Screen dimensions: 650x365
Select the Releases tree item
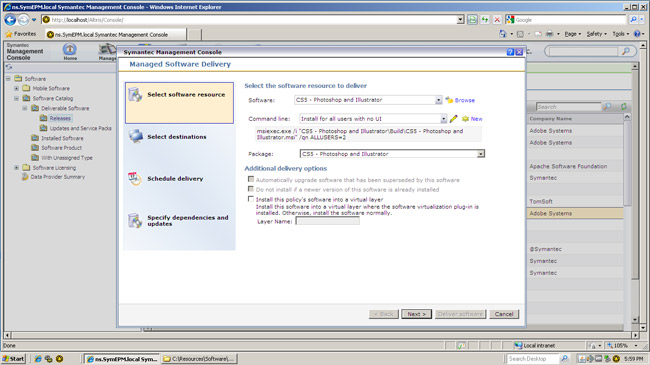pyautogui.click(x=60, y=118)
